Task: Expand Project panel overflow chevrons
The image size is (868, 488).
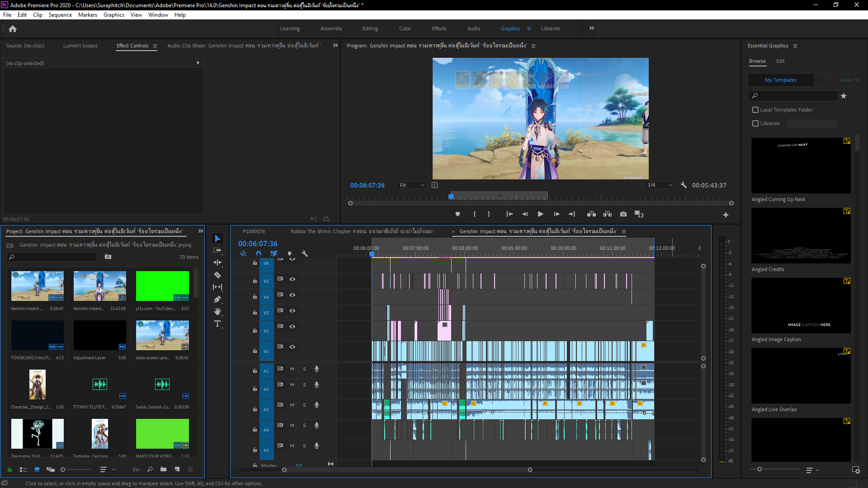Action: (x=200, y=231)
